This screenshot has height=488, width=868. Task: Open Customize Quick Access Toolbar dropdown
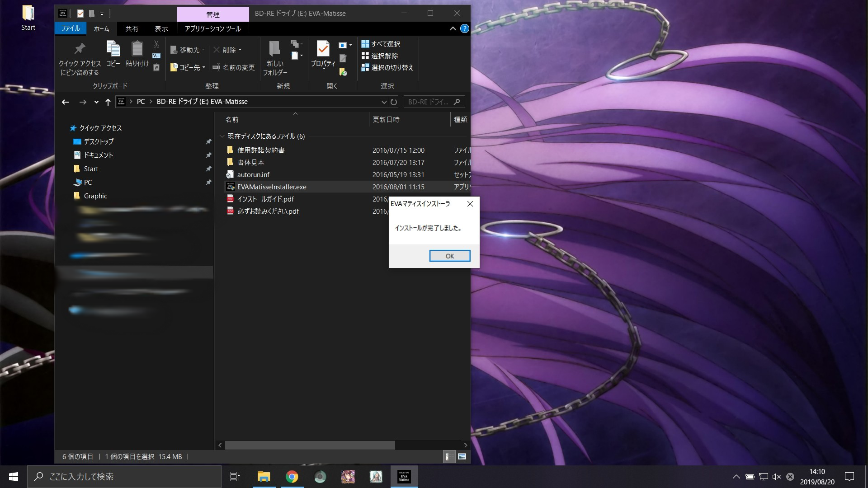coord(102,14)
